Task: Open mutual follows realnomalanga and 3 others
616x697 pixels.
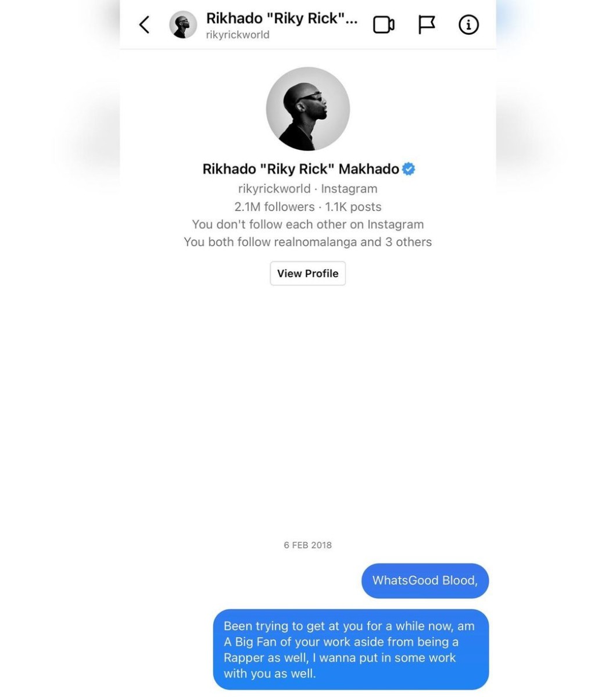Action: (308, 242)
